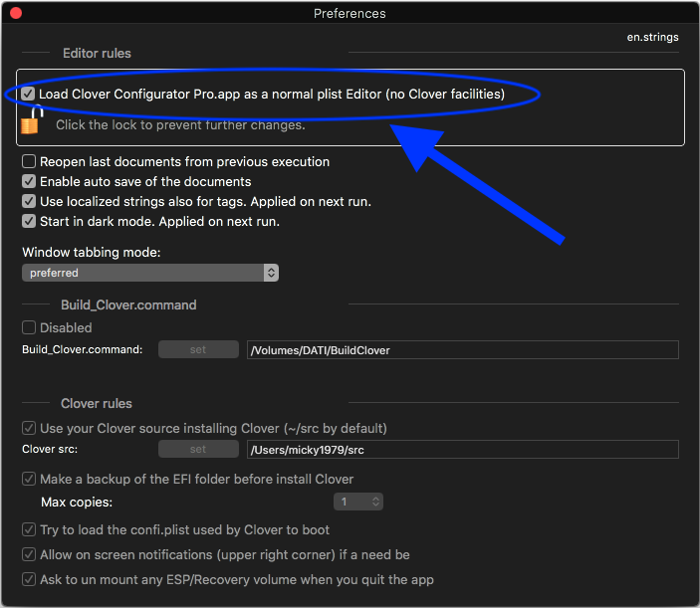Click the Clover src label
The width and height of the screenshot is (700, 608).
(50, 449)
